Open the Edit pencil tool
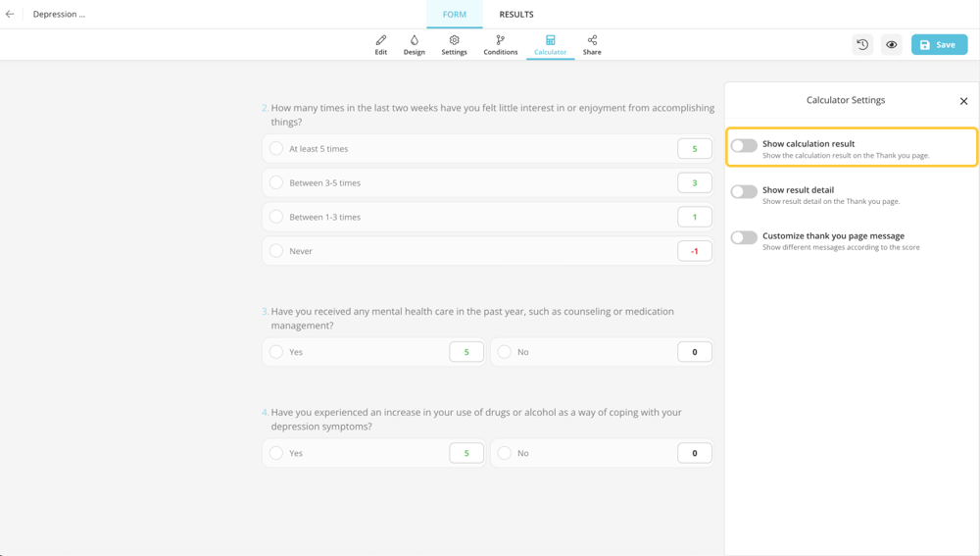980x556 pixels. click(x=380, y=45)
